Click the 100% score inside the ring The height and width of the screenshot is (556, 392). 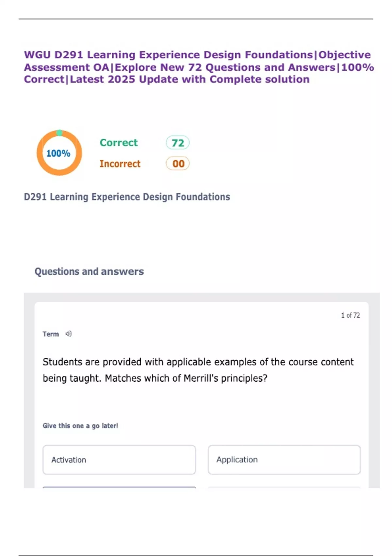[58, 153]
